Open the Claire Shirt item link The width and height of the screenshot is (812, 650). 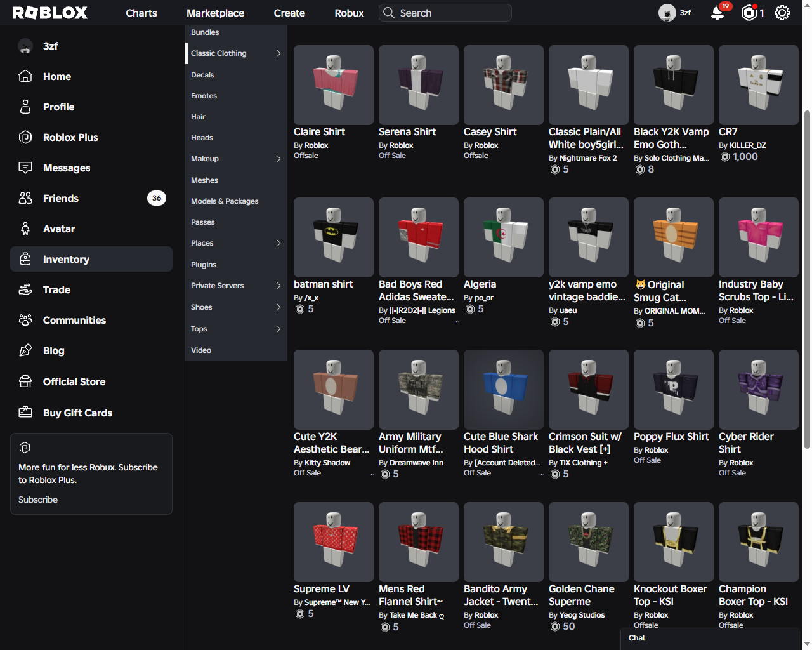coord(319,132)
